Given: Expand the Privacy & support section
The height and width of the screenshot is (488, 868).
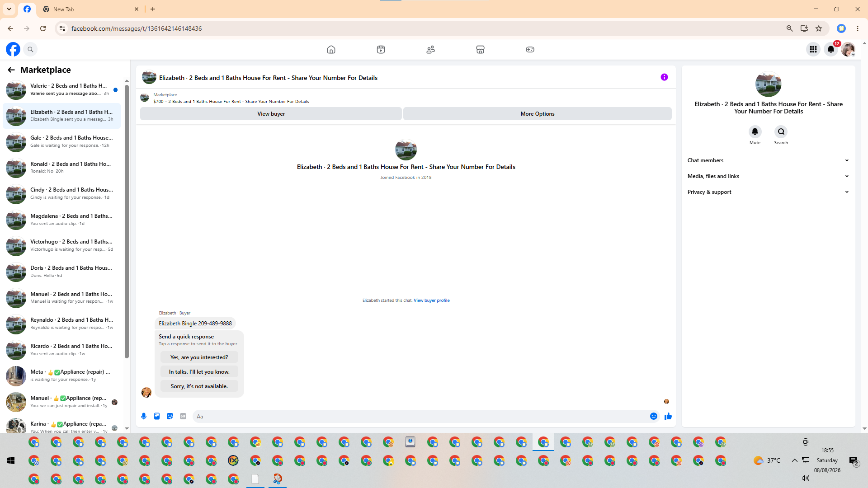Looking at the screenshot, I should pos(768,192).
